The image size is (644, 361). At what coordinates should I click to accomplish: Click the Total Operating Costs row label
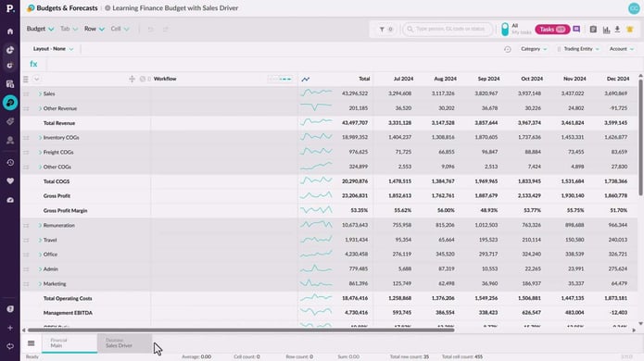pos(68,299)
